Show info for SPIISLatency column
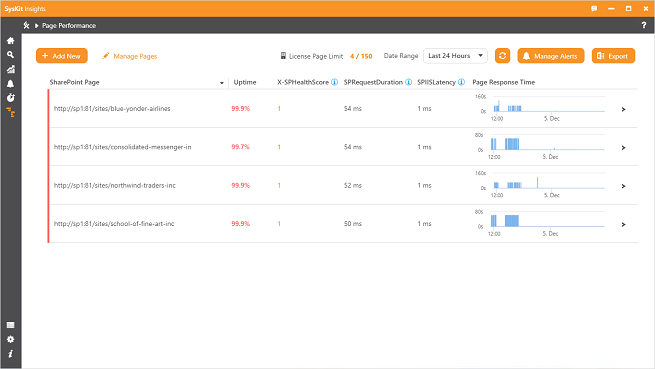The width and height of the screenshot is (655, 369). (x=462, y=82)
